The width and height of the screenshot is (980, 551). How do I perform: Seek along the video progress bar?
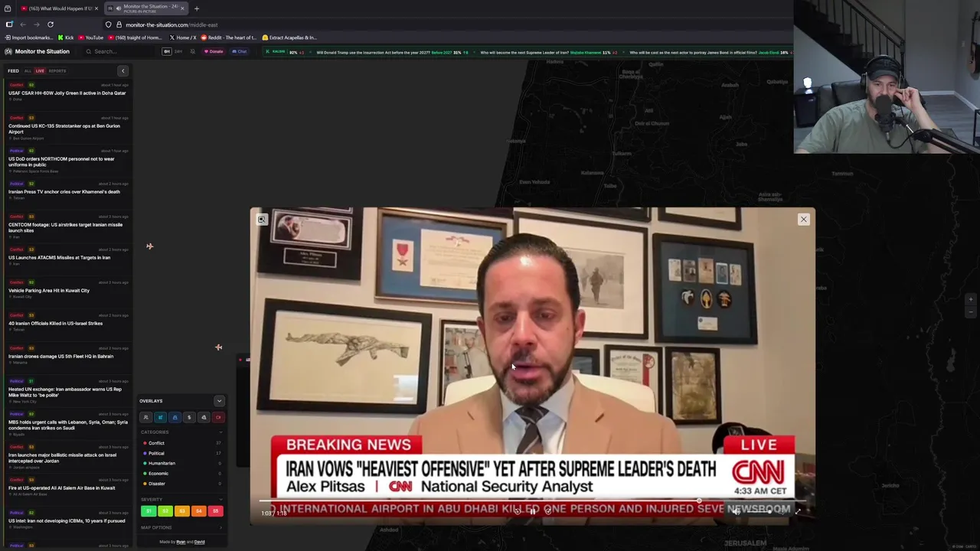(532, 501)
